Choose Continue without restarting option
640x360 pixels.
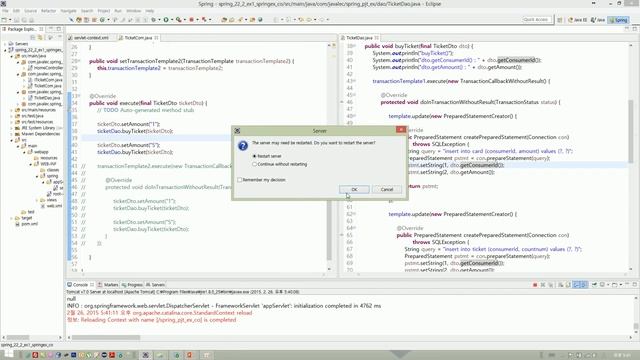point(280,164)
